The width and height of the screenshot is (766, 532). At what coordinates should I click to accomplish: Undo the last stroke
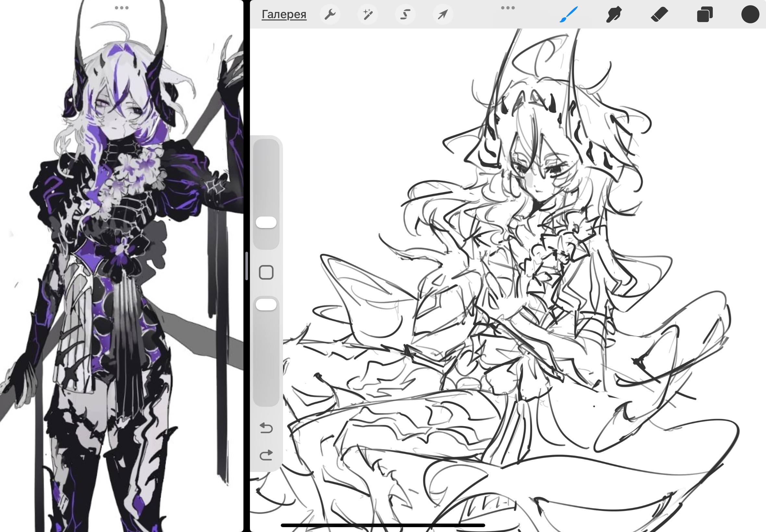(x=266, y=428)
